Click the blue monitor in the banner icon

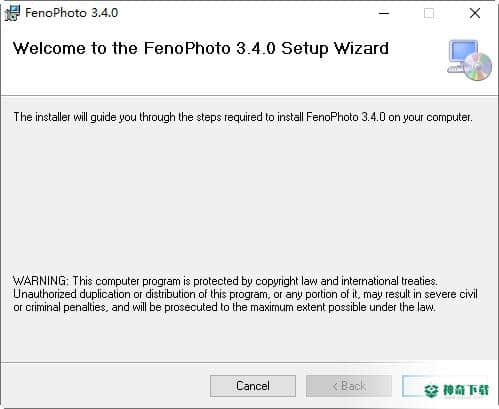[x=463, y=53]
